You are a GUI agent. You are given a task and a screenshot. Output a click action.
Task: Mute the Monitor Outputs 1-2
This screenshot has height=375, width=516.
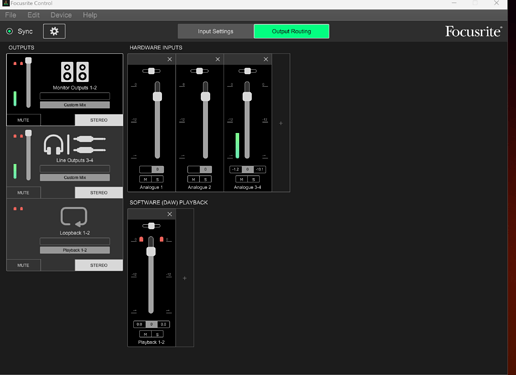(23, 120)
